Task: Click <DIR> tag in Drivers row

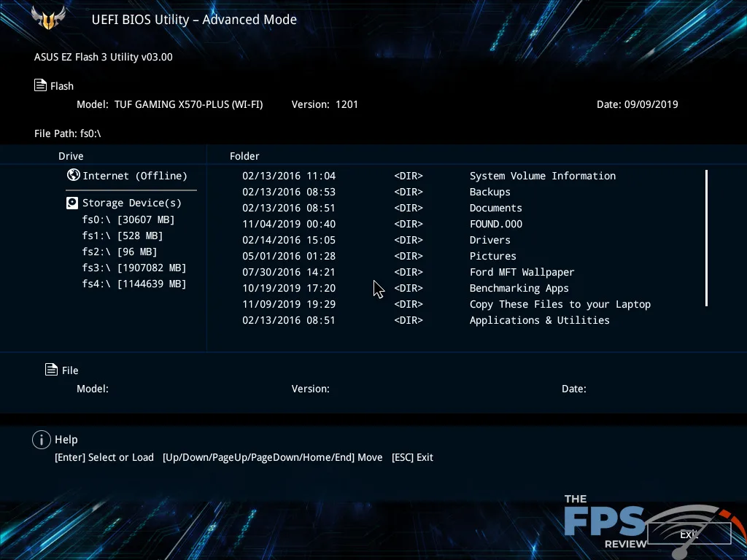Action: click(x=409, y=240)
